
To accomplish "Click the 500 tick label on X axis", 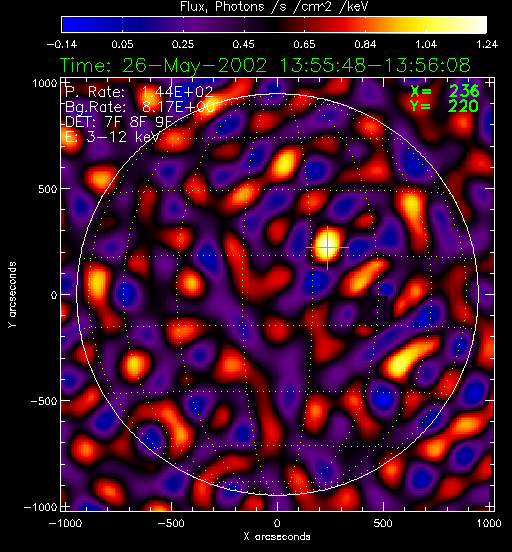I will click(x=383, y=523).
